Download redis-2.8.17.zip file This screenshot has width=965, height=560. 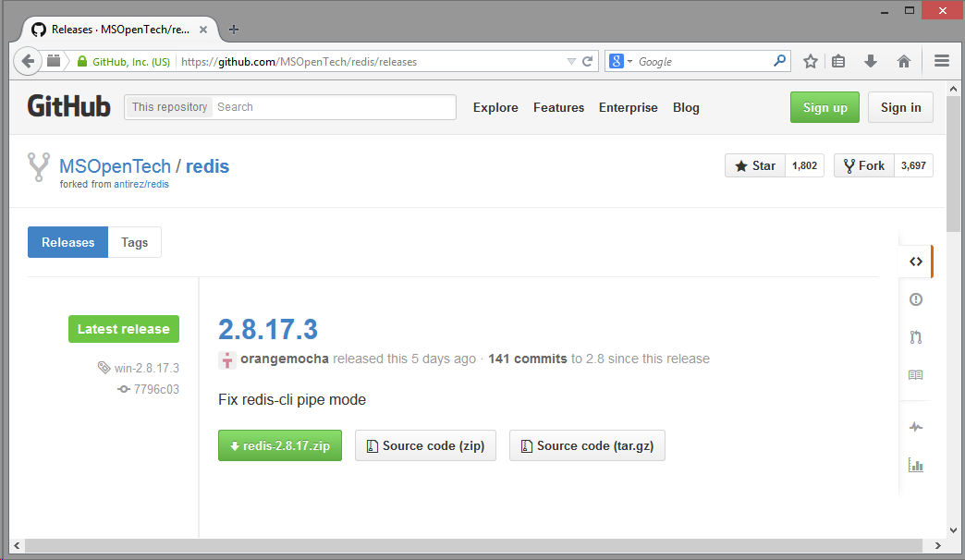tap(280, 445)
